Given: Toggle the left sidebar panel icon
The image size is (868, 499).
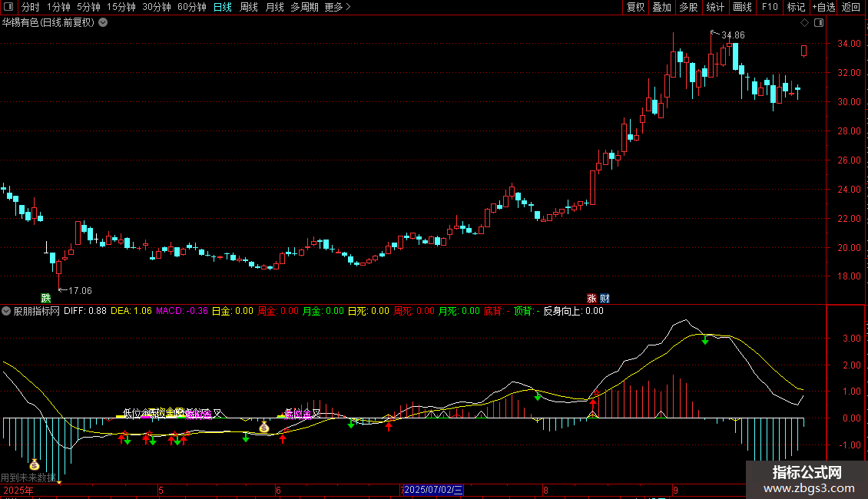Looking at the screenshot, I should click(8, 7).
